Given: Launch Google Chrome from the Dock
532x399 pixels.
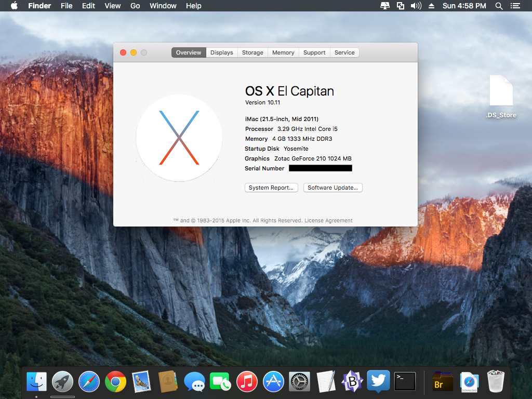Looking at the screenshot, I should point(115,382).
